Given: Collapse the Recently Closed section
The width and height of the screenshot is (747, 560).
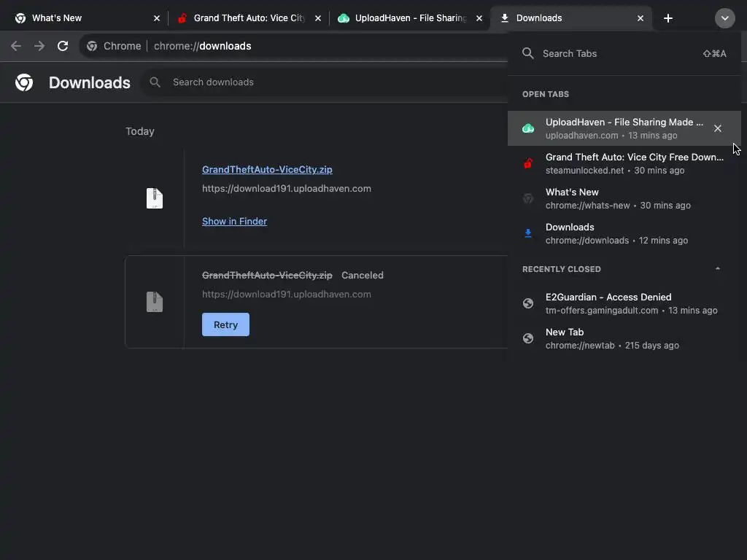Looking at the screenshot, I should [718, 269].
